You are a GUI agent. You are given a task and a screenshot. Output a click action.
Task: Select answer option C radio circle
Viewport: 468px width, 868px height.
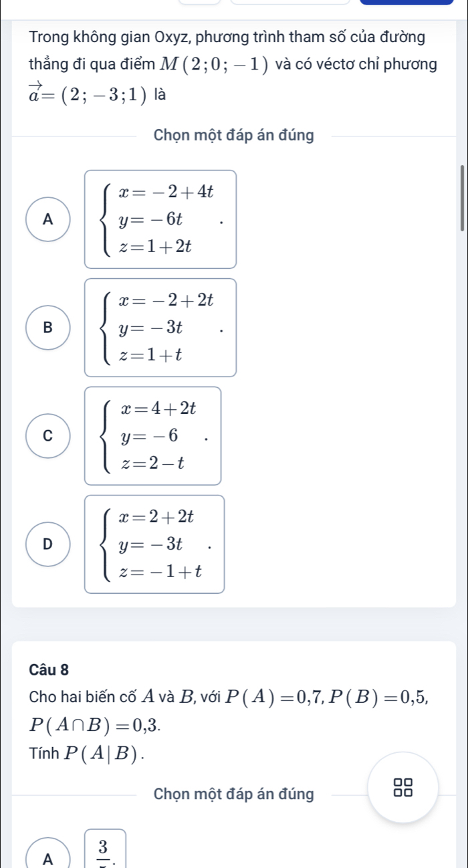point(46,435)
